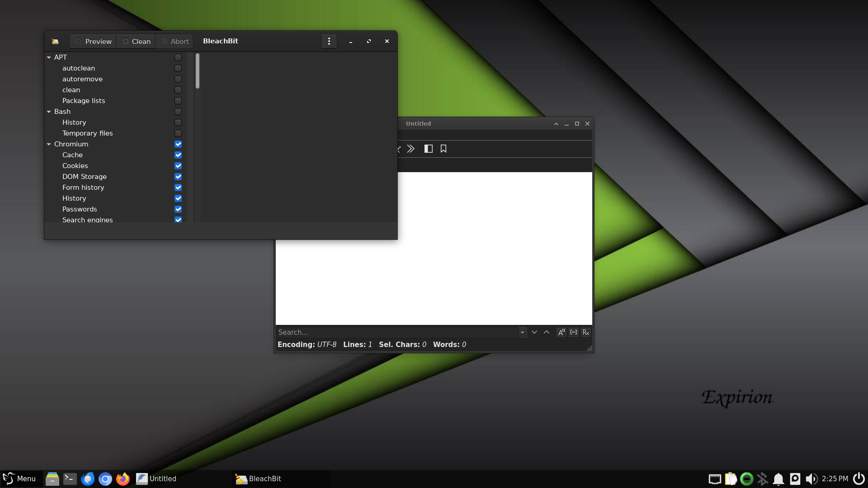Click the BleachBit app icon in header

(55, 41)
